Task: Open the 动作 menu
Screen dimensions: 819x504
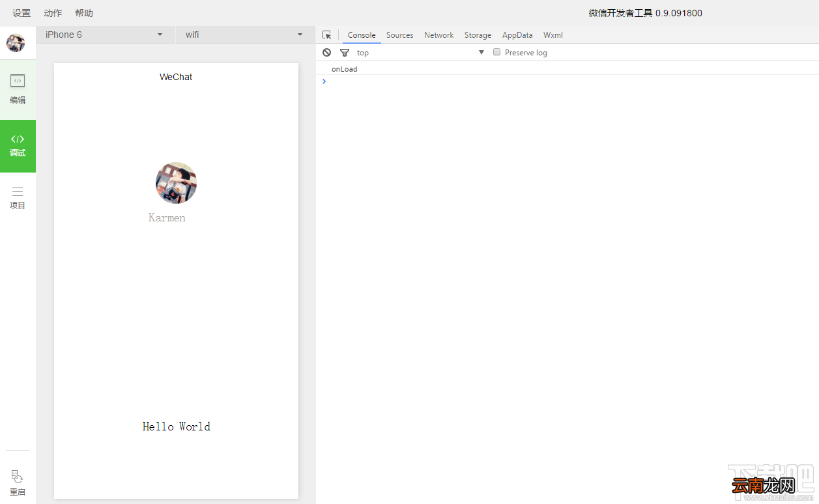Action: pos(53,13)
